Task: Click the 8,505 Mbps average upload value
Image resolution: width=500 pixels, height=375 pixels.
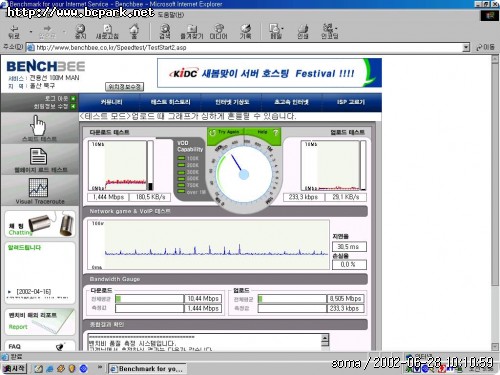Action: pyautogui.click(x=346, y=299)
